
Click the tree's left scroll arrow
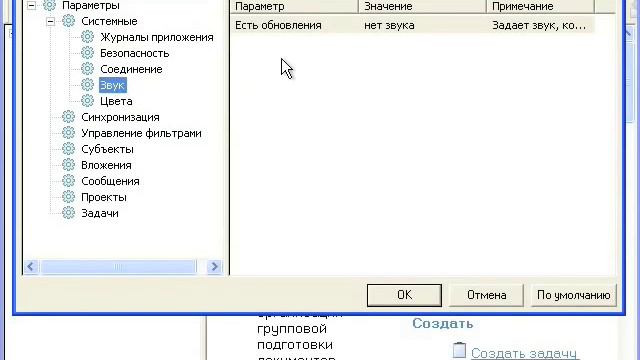(x=31, y=267)
